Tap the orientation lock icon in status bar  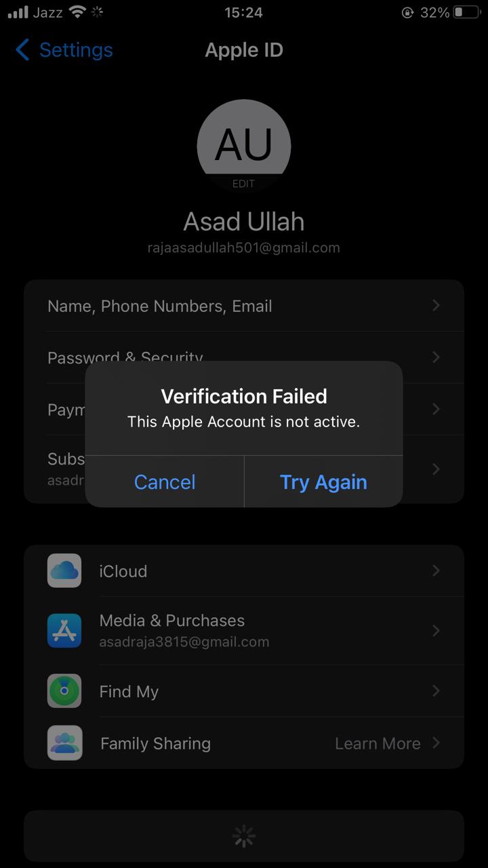(x=407, y=12)
